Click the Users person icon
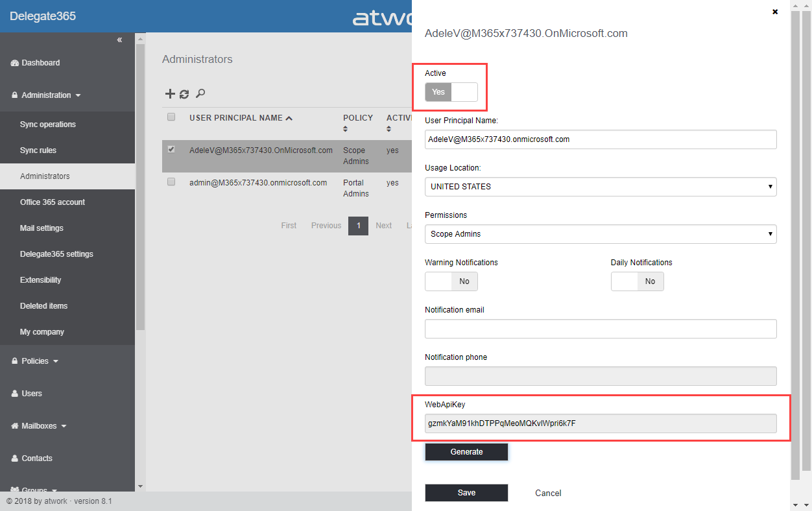 pyautogui.click(x=15, y=394)
